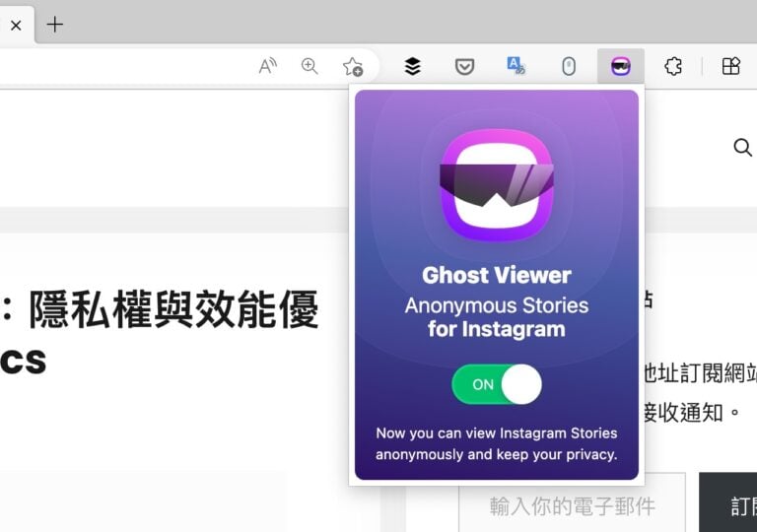757x532 pixels.
Task: Click the translate extension icon
Action: (x=516, y=66)
